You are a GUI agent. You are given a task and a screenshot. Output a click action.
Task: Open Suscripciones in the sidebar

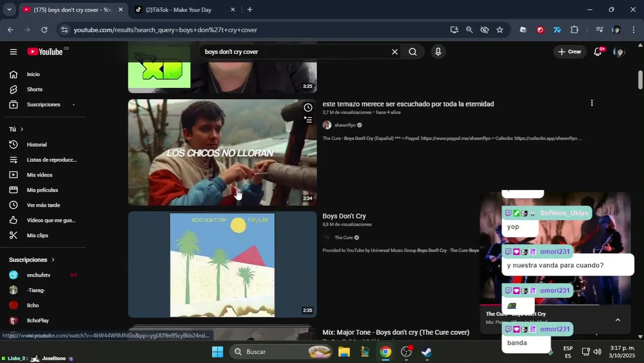43,104
